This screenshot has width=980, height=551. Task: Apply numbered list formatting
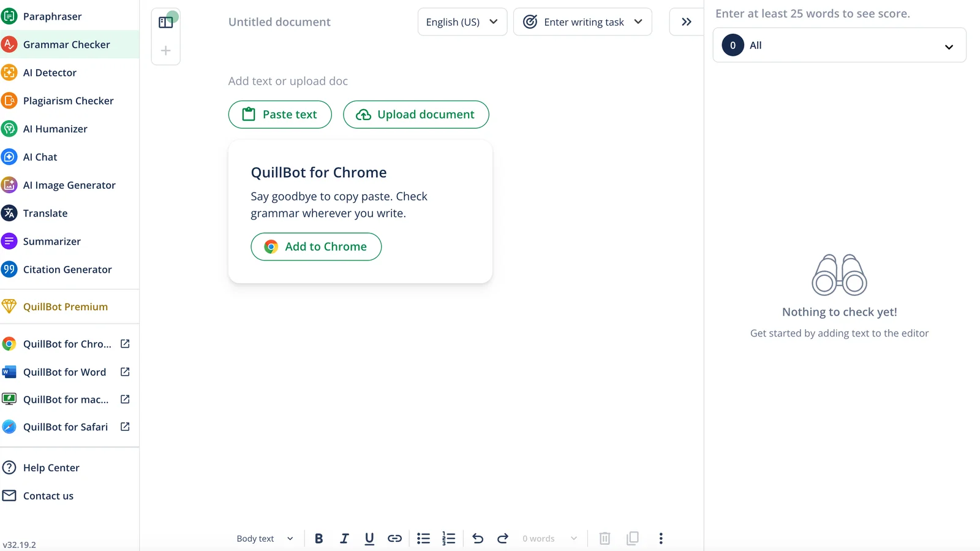coord(449,538)
